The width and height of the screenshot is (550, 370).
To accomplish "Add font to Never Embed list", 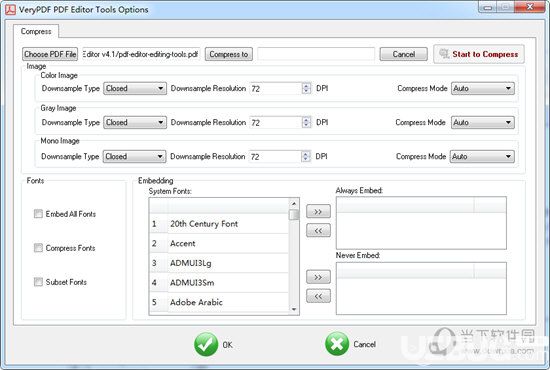I will (x=318, y=277).
